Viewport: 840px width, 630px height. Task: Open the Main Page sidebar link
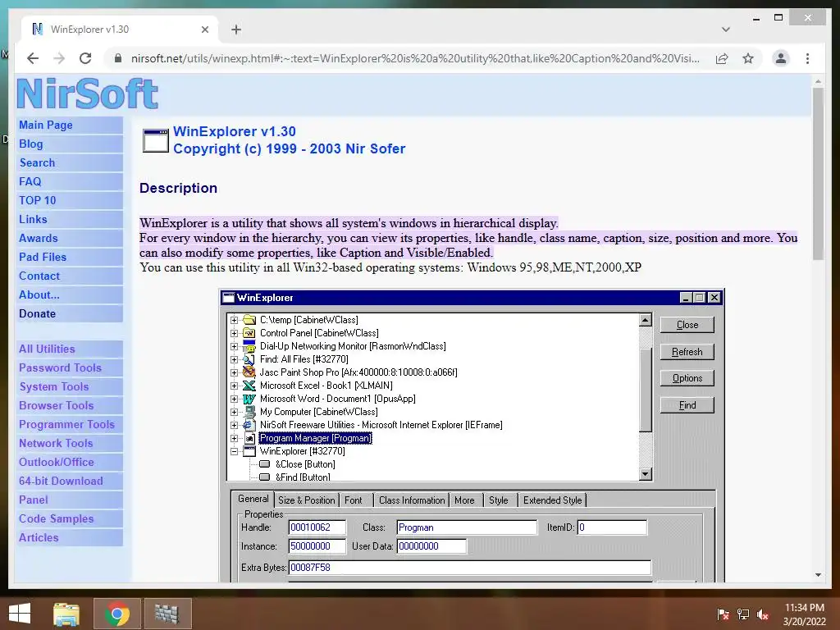(x=70, y=125)
